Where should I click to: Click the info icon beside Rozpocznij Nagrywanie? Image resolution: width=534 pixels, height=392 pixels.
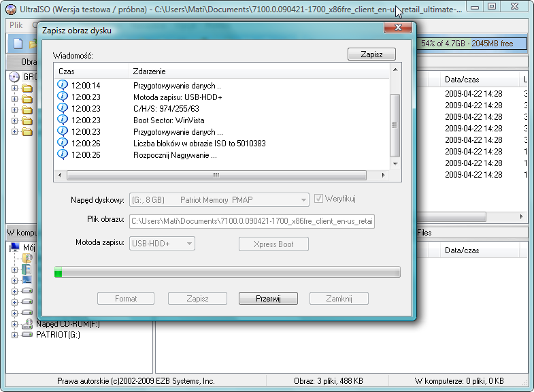click(63, 154)
